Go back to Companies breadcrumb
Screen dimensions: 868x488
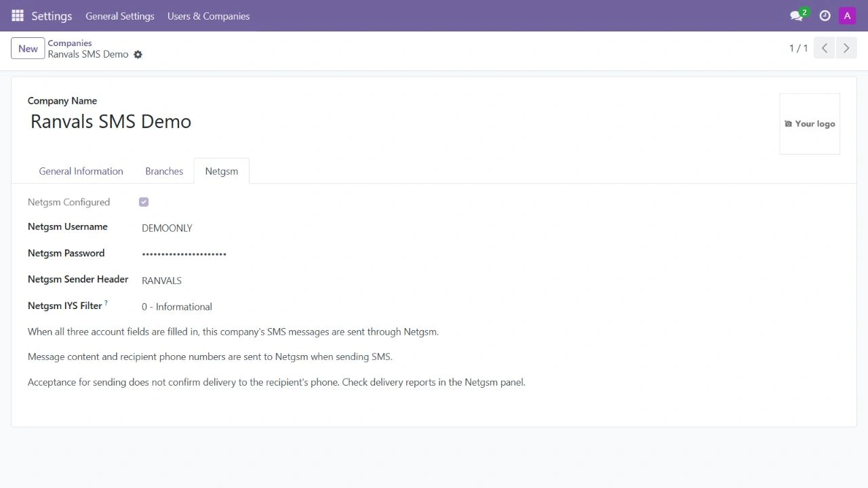tap(70, 43)
